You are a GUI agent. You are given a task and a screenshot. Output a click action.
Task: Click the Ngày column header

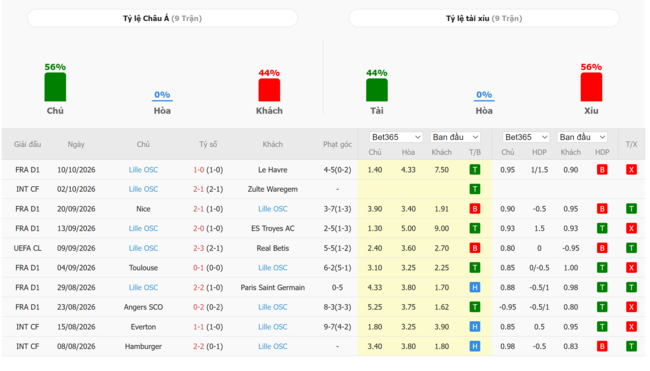(x=76, y=144)
